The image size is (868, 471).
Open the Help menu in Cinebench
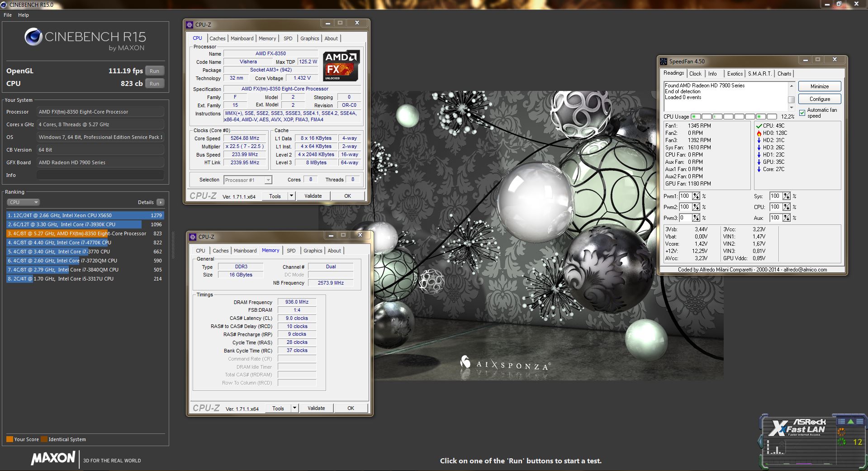tap(24, 15)
